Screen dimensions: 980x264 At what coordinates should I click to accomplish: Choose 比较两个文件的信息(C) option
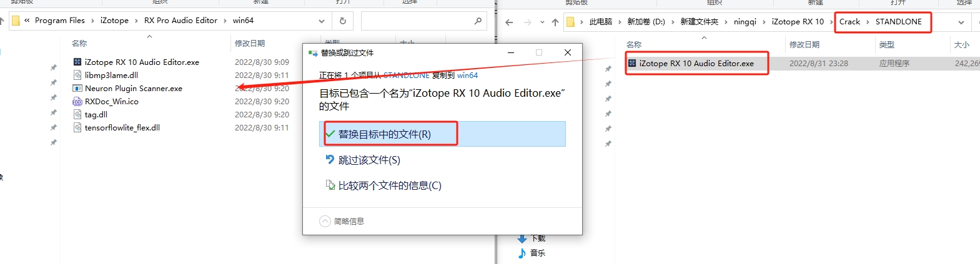[389, 185]
